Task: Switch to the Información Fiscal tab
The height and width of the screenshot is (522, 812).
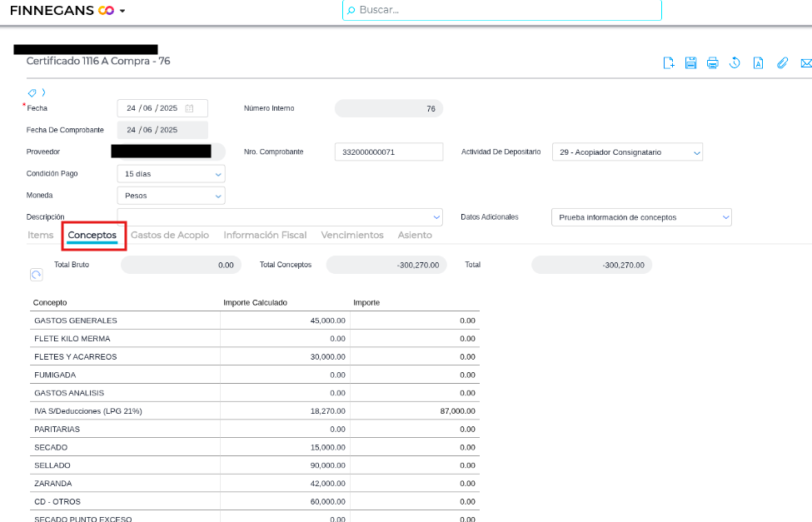Action: tap(265, 235)
